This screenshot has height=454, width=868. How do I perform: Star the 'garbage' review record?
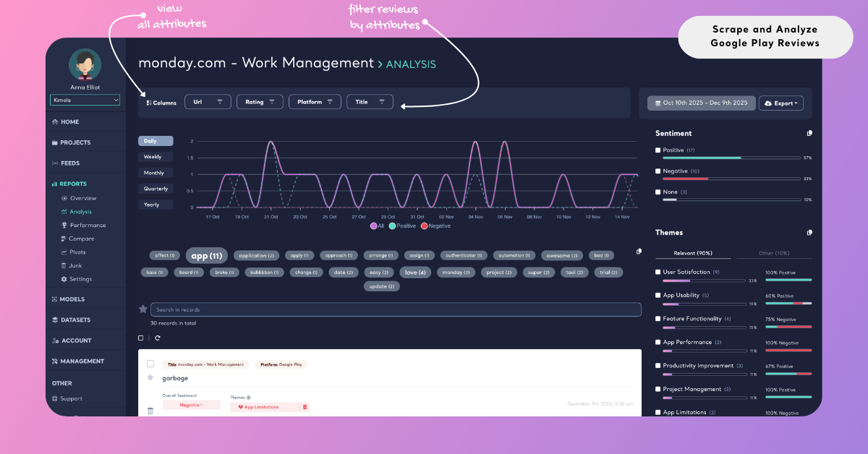coord(150,377)
